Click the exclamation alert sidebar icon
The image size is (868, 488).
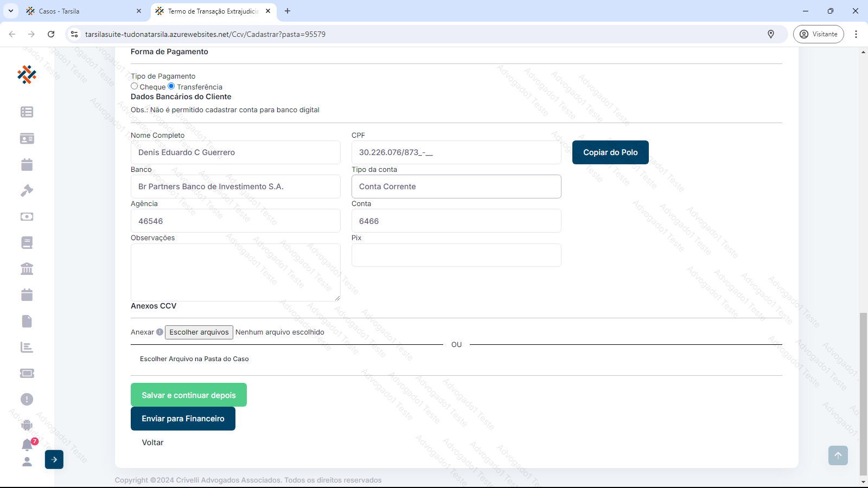27,400
